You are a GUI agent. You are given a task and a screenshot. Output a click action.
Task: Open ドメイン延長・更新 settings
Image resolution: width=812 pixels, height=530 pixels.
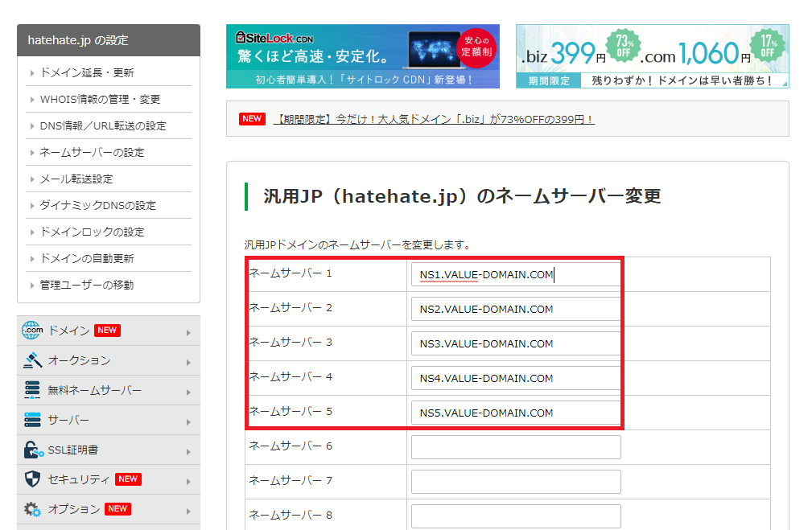[87, 72]
